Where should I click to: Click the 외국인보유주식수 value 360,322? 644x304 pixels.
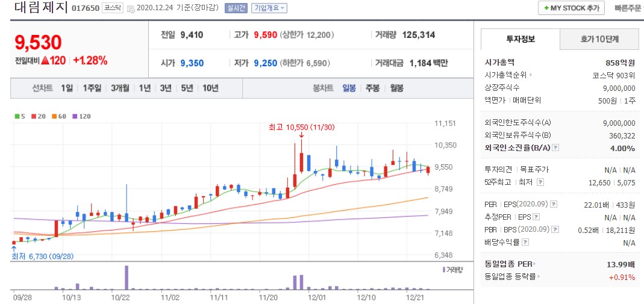622,135
